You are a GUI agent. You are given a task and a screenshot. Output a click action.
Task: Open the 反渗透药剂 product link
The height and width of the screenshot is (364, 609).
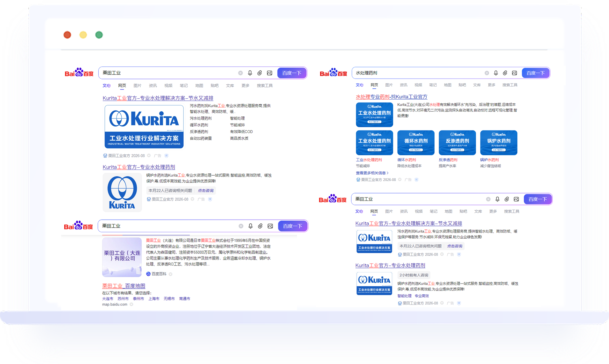(448, 160)
